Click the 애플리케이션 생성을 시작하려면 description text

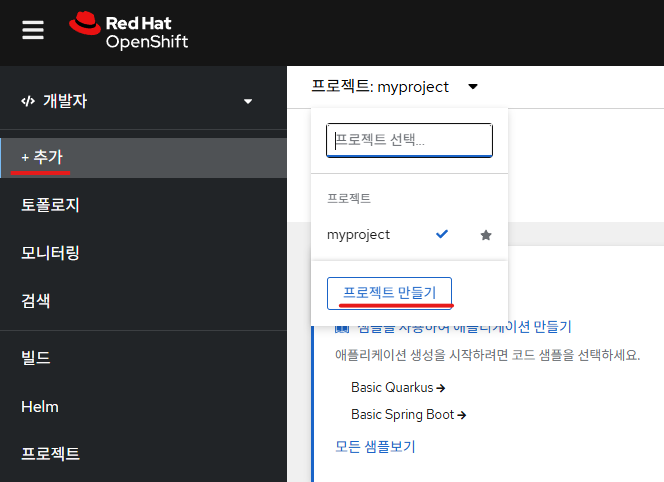click(487, 355)
